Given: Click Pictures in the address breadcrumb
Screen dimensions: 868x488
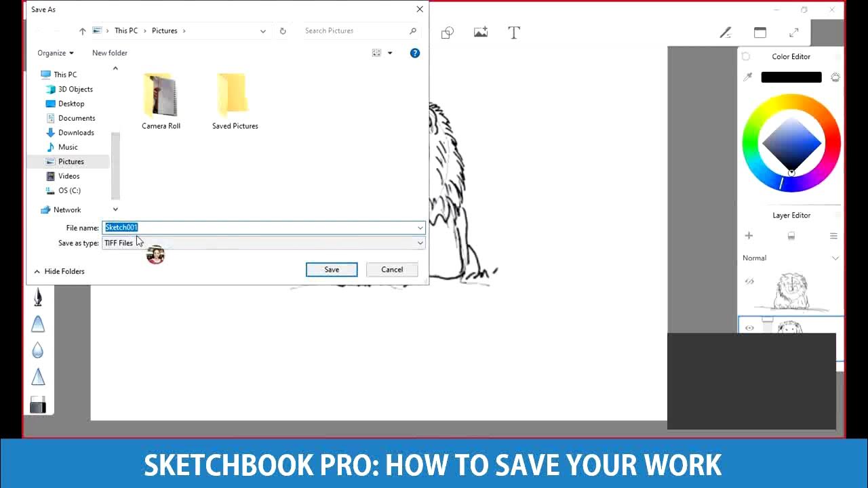Looking at the screenshot, I should click(x=164, y=30).
